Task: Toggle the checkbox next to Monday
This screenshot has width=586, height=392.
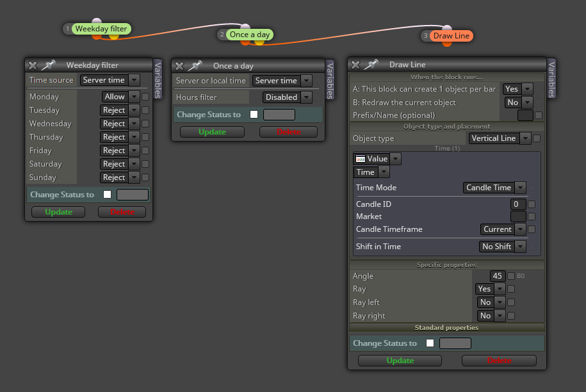Action: tap(146, 97)
